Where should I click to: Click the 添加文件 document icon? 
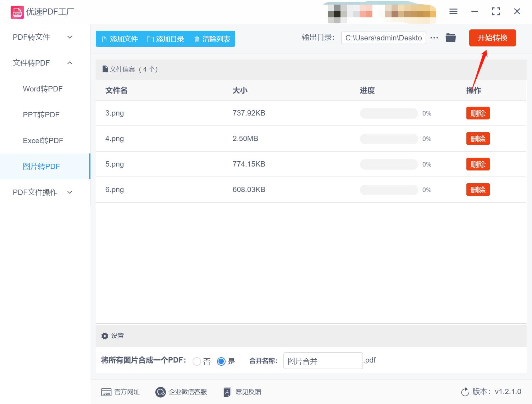(x=104, y=39)
